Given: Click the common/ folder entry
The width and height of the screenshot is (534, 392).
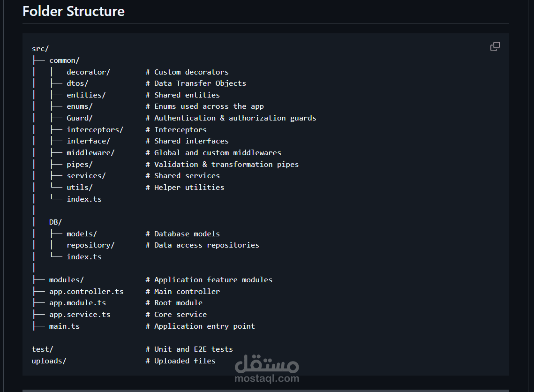Looking at the screenshot, I should point(64,60).
